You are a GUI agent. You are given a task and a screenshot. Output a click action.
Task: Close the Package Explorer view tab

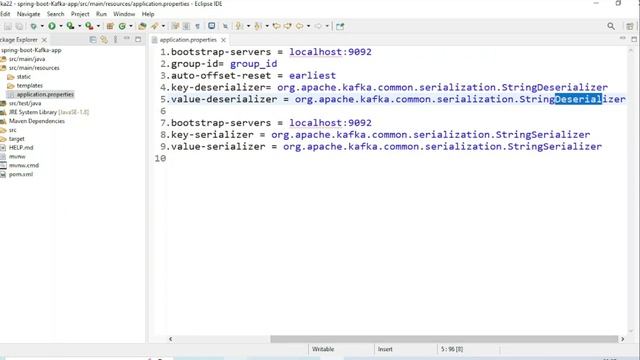tap(44, 40)
